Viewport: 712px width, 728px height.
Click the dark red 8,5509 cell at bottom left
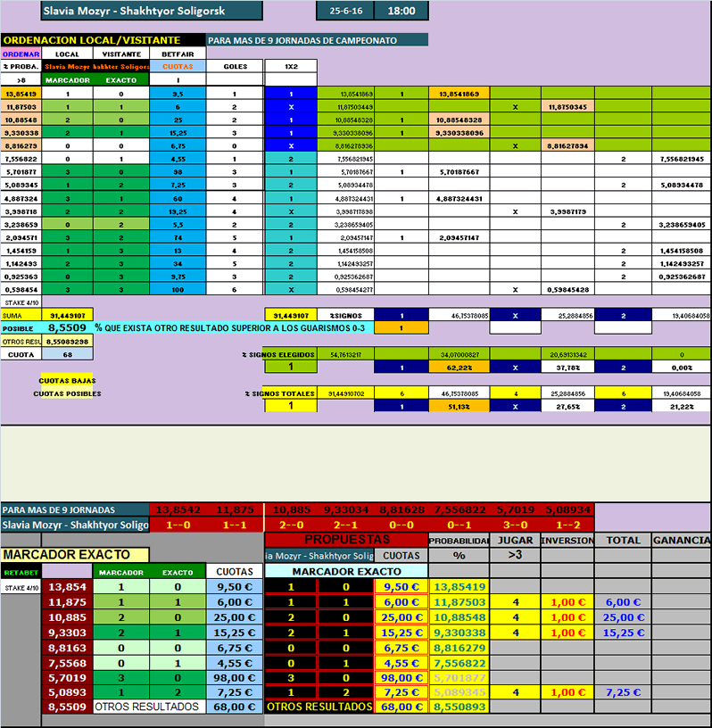coord(67,707)
